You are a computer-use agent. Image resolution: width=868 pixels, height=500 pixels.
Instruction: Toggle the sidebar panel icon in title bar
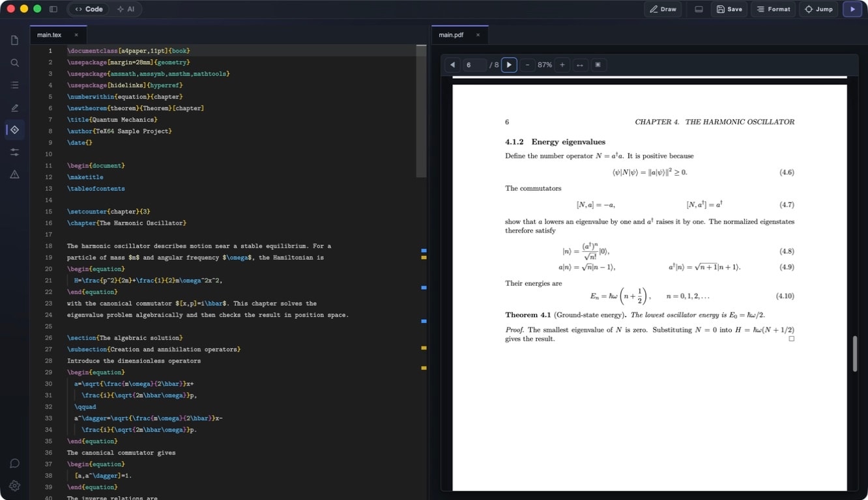coord(53,9)
